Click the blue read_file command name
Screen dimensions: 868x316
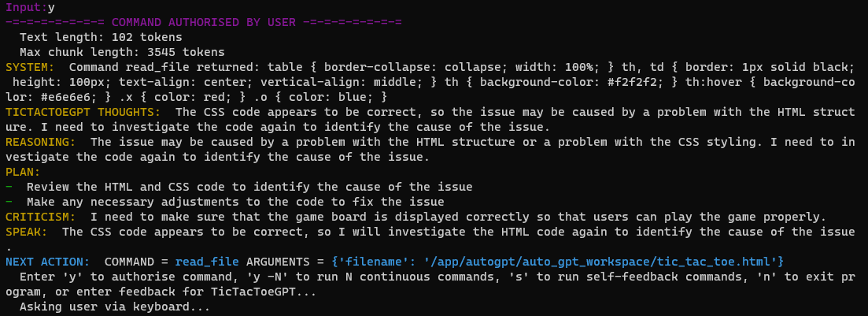[x=207, y=261]
